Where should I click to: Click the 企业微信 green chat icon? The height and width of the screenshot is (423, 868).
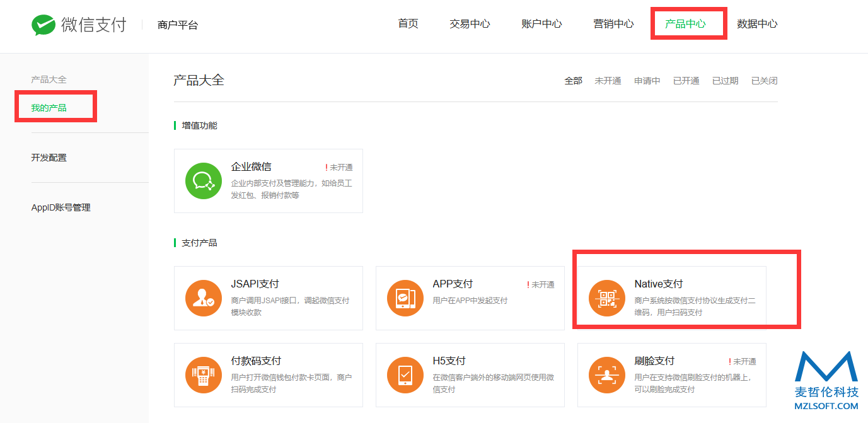204,181
